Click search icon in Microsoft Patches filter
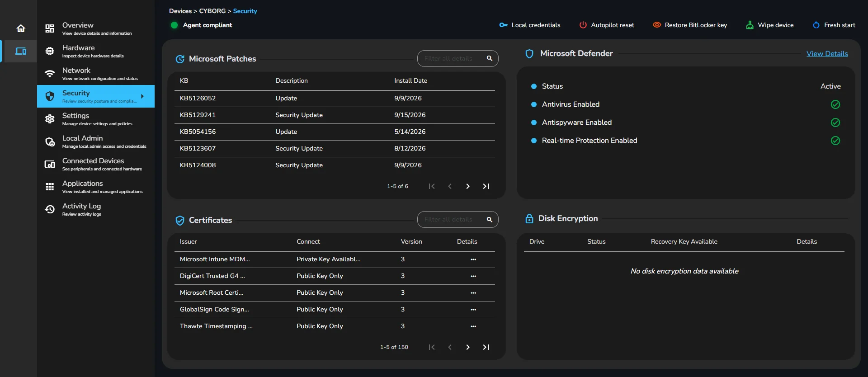Viewport: 868px width, 377px height. (x=489, y=58)
